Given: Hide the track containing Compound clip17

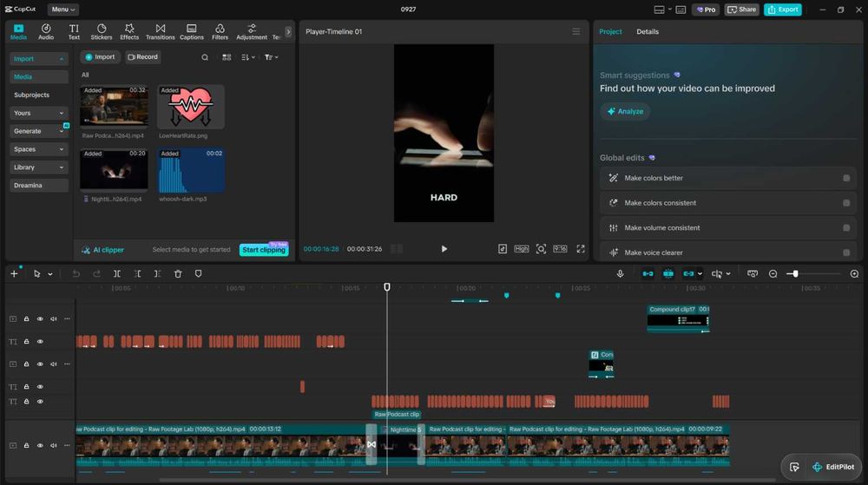Looking at the screenshot, I should click(40, 318).
